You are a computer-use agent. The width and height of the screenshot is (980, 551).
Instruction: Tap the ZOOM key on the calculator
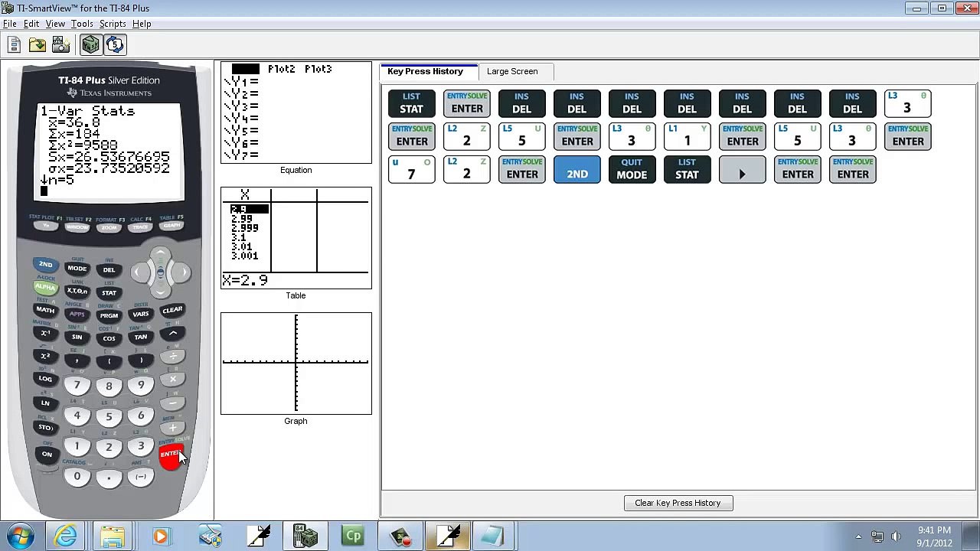coord(109,228)
